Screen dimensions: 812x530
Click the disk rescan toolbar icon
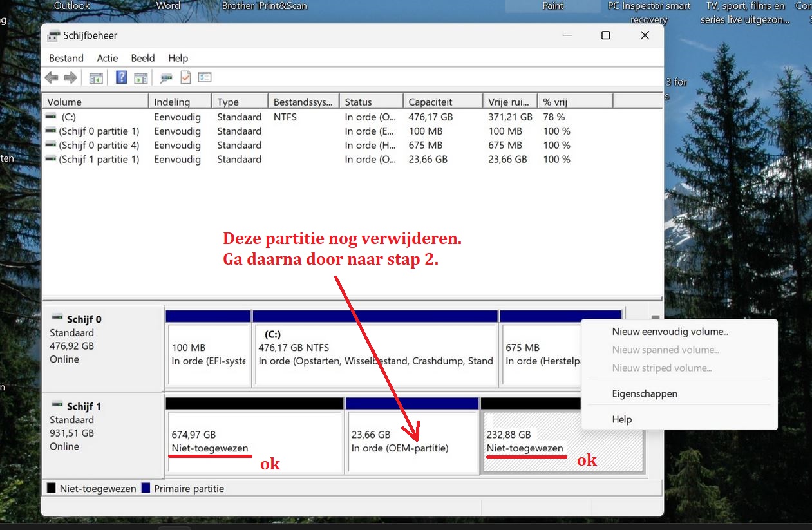pyautogui.click(x=166, y=78)
